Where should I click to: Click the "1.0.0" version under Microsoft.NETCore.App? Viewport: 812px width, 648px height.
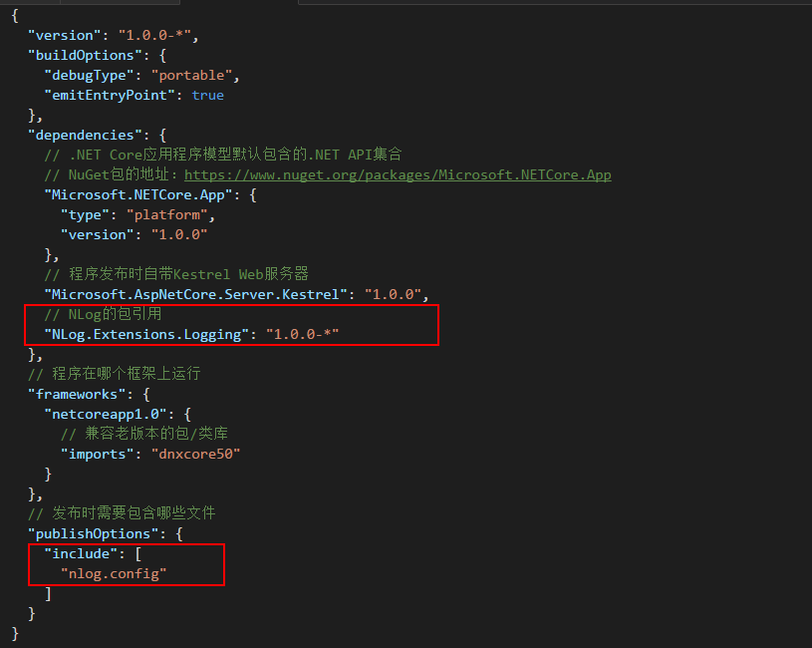179,234
